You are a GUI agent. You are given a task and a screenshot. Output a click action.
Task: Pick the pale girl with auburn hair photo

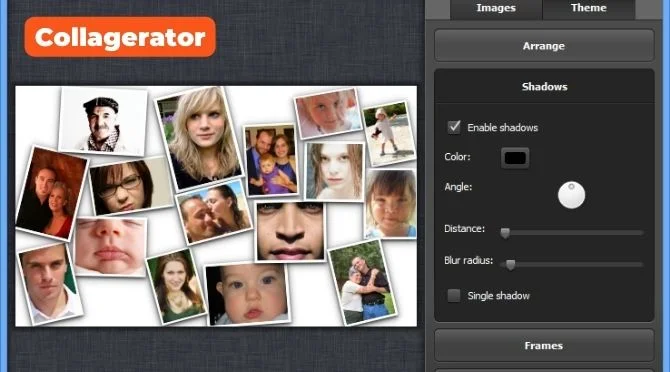coord(335,171)
